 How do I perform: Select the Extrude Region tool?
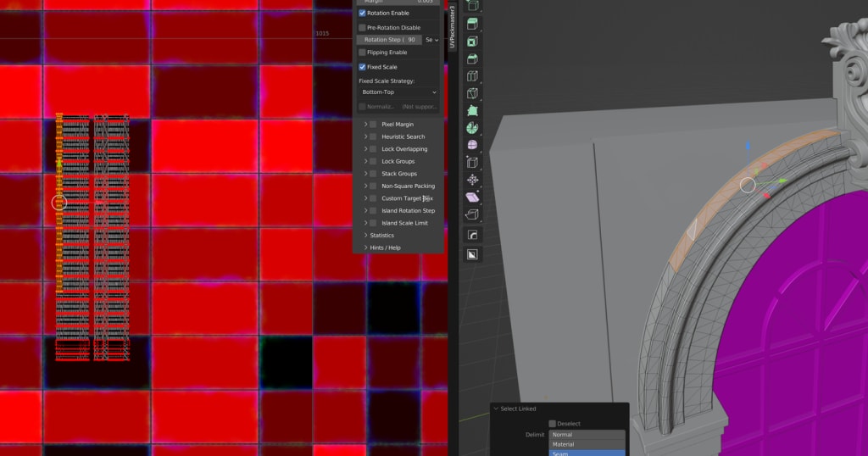click(x=472, y=24)
